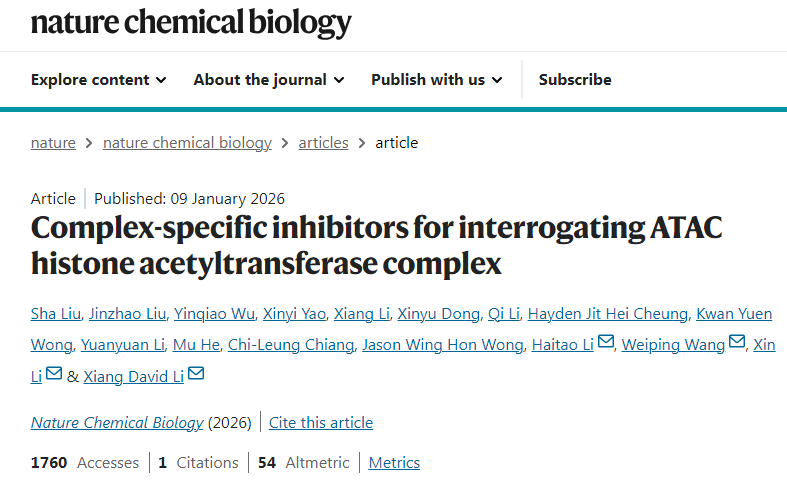The image size is (787, 490).
Task: Click author Chi-Leung Chiang's name
Action: pos(290,345)
